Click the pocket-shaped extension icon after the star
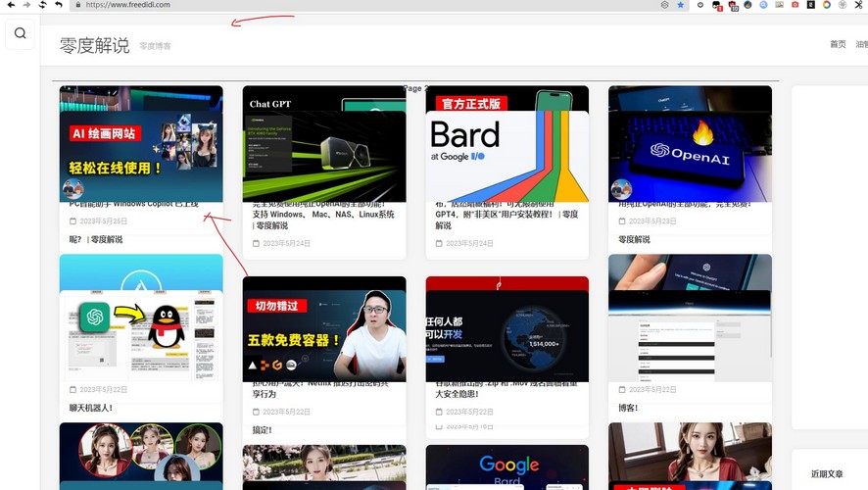 [x=700, y=5]
